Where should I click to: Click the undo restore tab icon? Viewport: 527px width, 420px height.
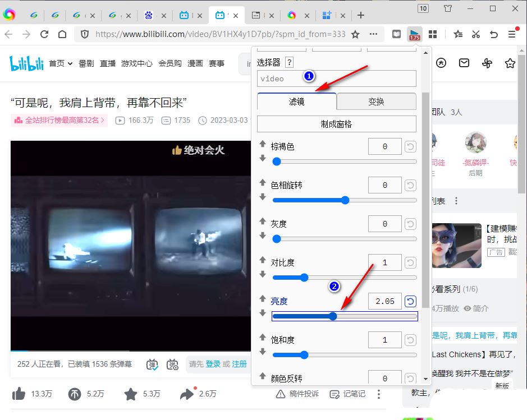494,34
